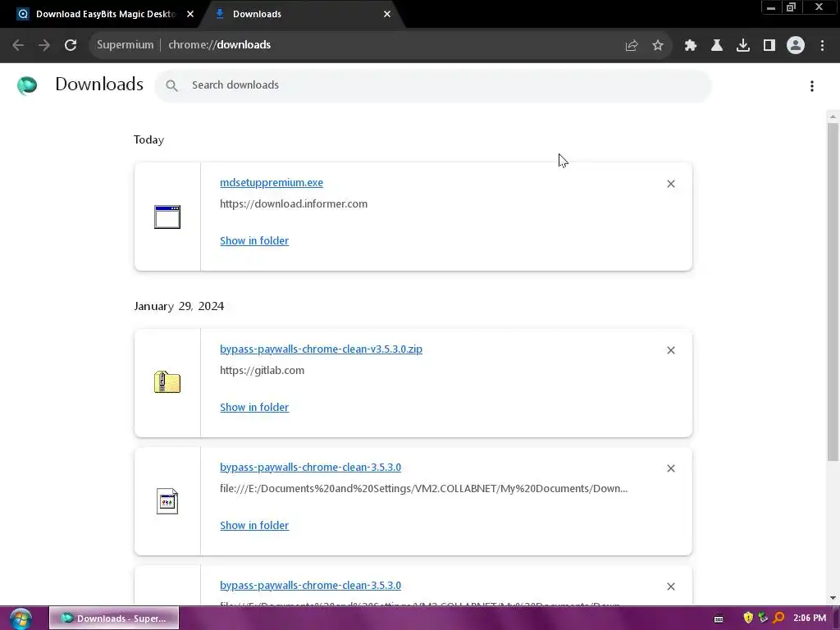Click the green tray icon next to the security shield
This screenshot has height=630, width=840.
(763, 619)
